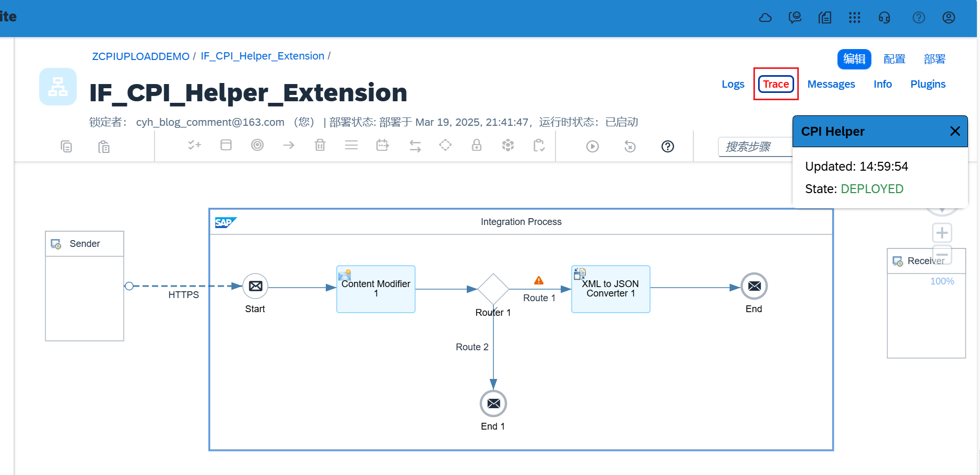Screen dimensions: 980x475
Task: Click the 搜索步骤 search field
Action: click(x=754, y=147)
